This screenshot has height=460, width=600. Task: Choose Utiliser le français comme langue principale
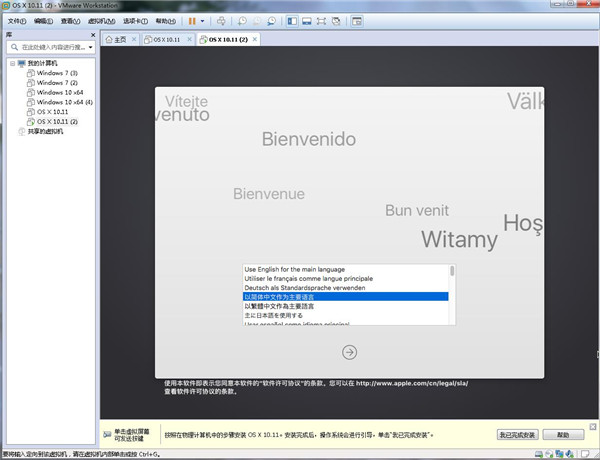[x=346, y=279]
